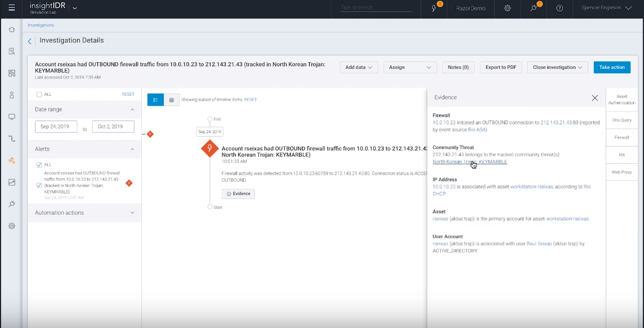
Task: Open the settings gear in top bar
Action: coord(507,8)
